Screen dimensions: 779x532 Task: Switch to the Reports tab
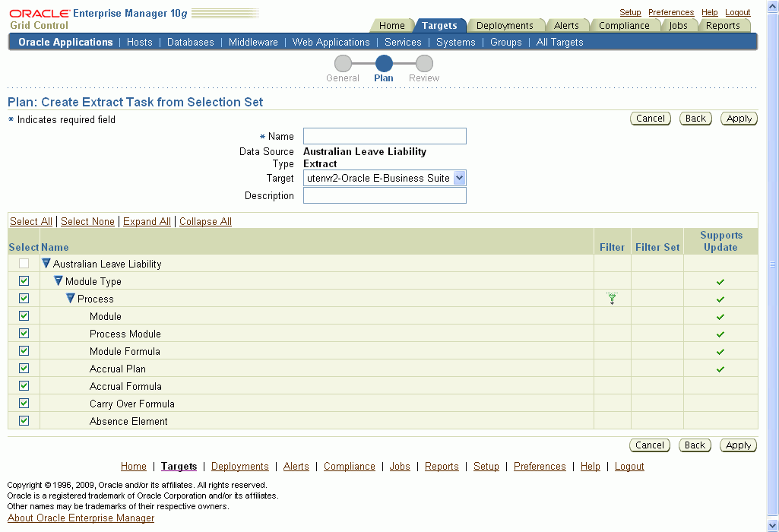pyautogui.click(x=723, y=25)
